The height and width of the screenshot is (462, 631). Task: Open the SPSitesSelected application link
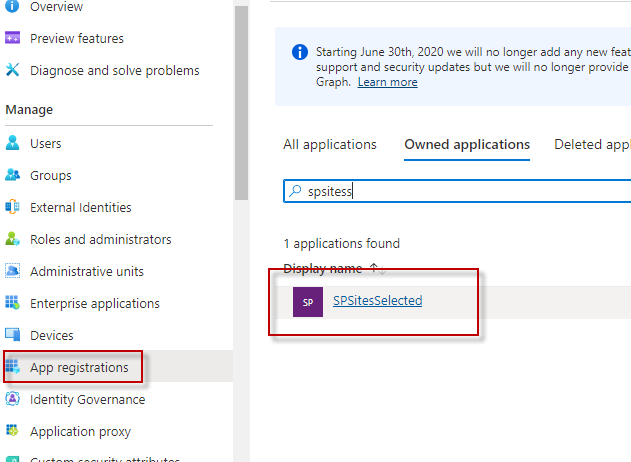[x=377, y=300]
